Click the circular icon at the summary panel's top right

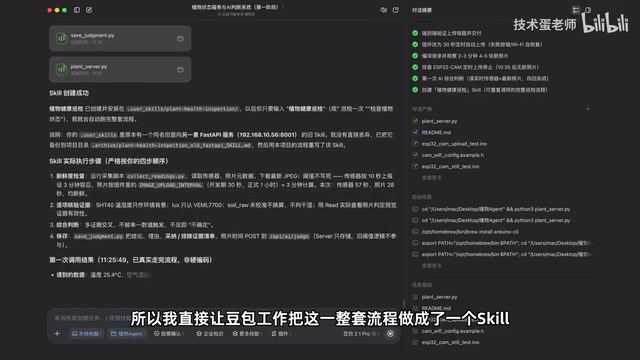(588, 10)
